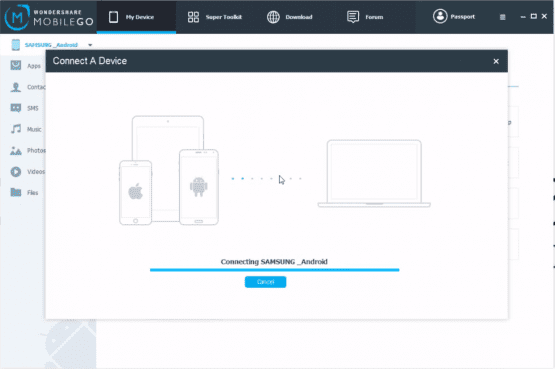Open the Videos sidebar icon
Image resolution: width=555 pixels, height=369 pixels.
point(16,172)
